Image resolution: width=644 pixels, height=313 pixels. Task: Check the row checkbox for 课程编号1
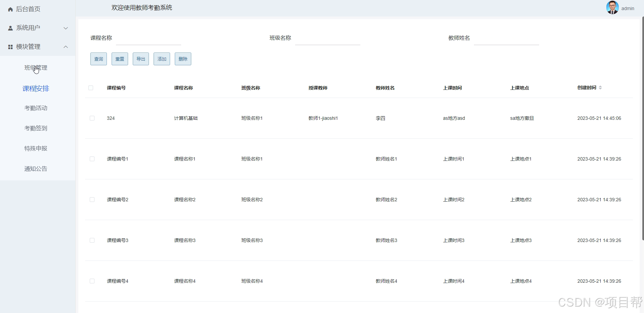click(x=92, y=159)
